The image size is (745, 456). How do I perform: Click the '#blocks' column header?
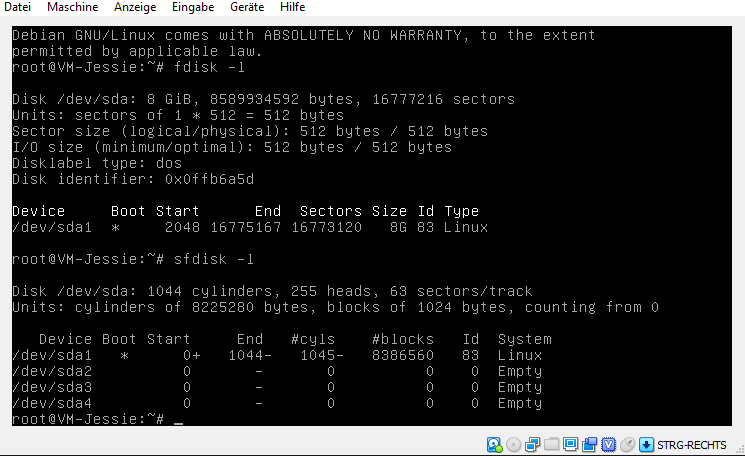403,339
